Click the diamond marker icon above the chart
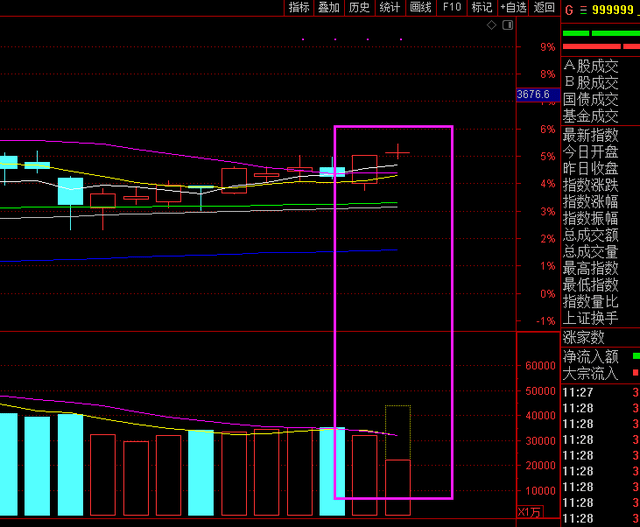This screenshot has height=527, width=640. click(491, 25)
